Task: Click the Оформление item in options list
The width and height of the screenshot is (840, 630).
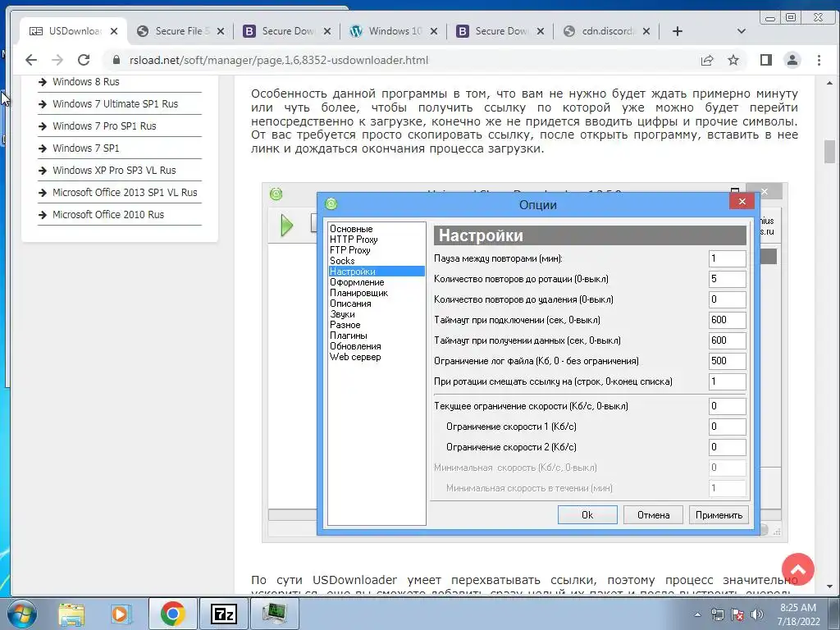Action: pyautogui.click(x=357, y=282)
